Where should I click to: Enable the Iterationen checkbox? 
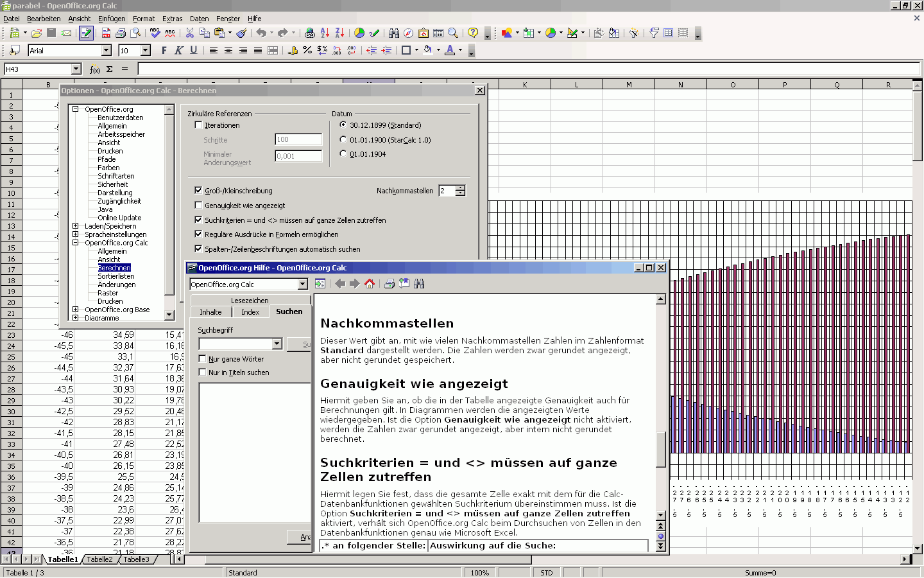198,125
